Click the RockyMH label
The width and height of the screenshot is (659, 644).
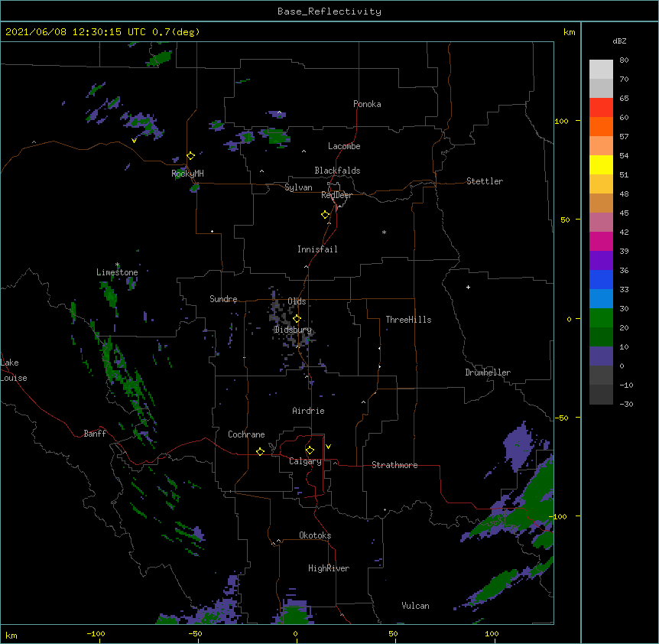[187, 174]
